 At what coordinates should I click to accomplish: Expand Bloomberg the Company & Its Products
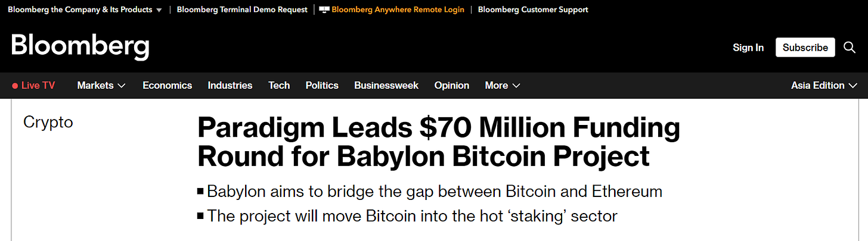[85, 10]
